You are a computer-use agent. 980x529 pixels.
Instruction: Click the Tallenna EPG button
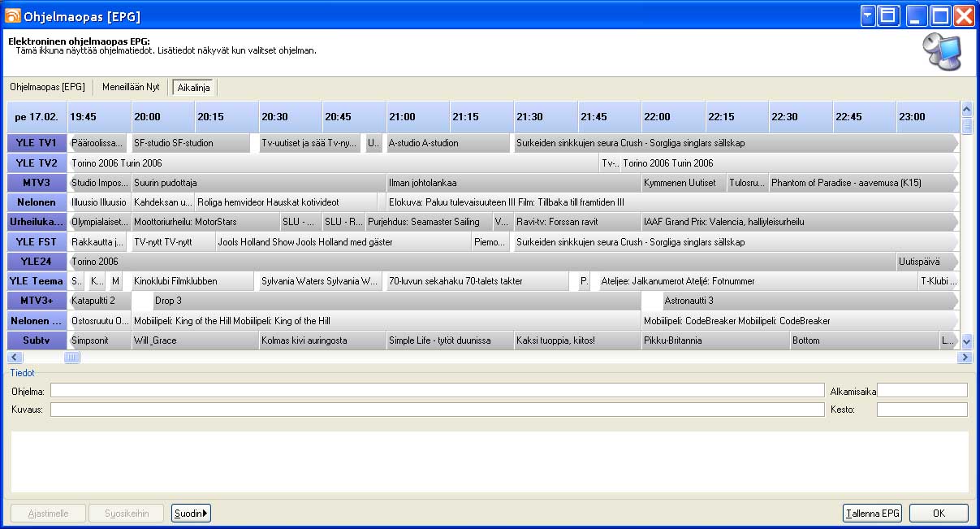873,514
